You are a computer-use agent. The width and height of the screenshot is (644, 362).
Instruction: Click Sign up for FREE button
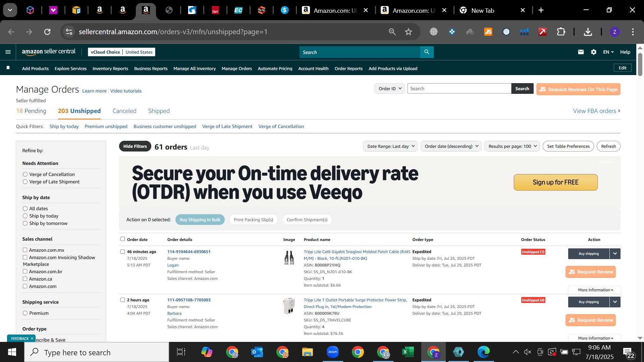coord(555,182)
